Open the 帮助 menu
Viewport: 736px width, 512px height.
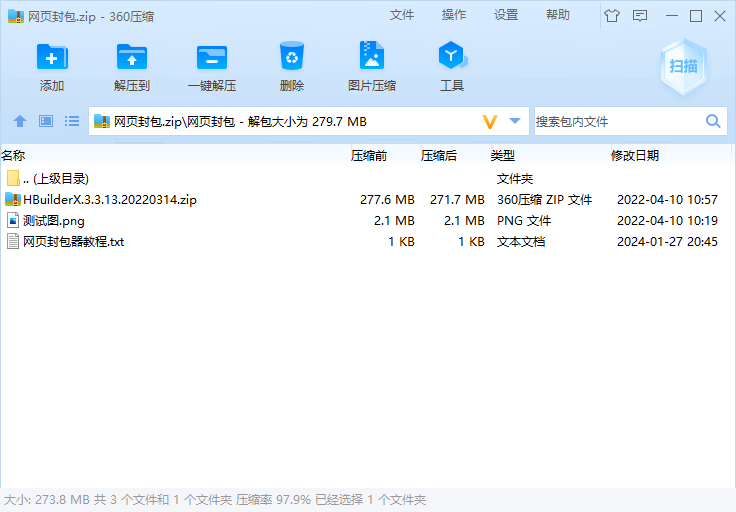[x=558, y=15]
